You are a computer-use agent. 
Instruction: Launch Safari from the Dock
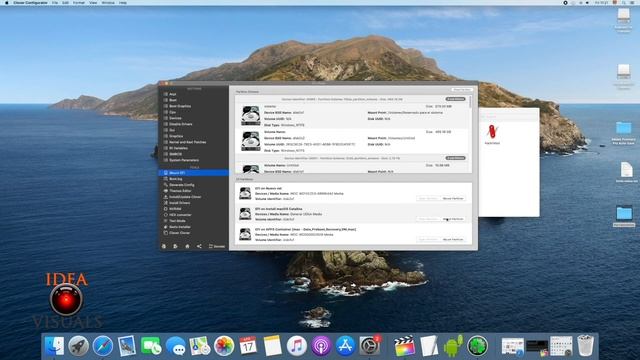click(102, 346)
